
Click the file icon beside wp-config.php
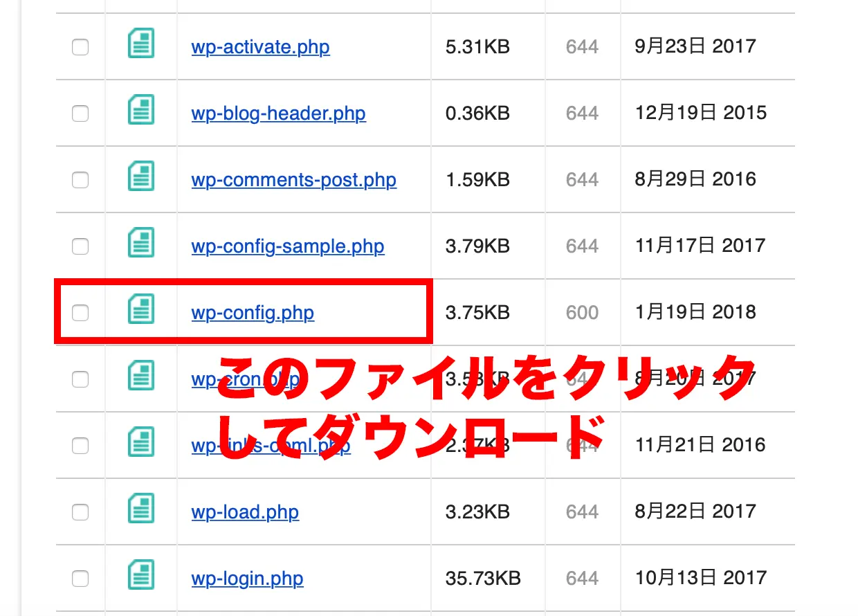click(x=141, y=311)
